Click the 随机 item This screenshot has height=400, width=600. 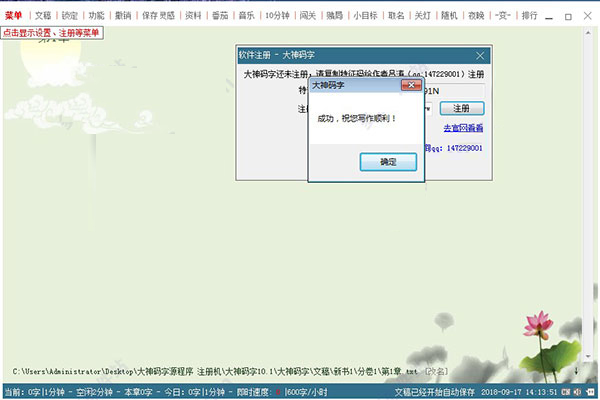tap(450, 16)
